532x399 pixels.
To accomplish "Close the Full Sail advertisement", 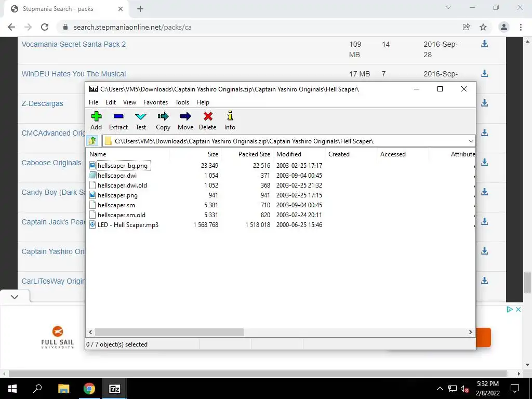I will pos(518,310).
